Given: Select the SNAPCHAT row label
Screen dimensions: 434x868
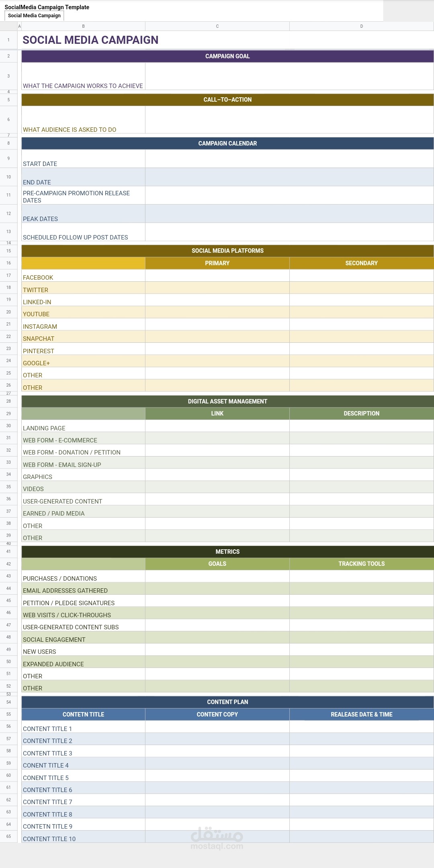Looking at the screenshot, I should (x=83, y=337).
